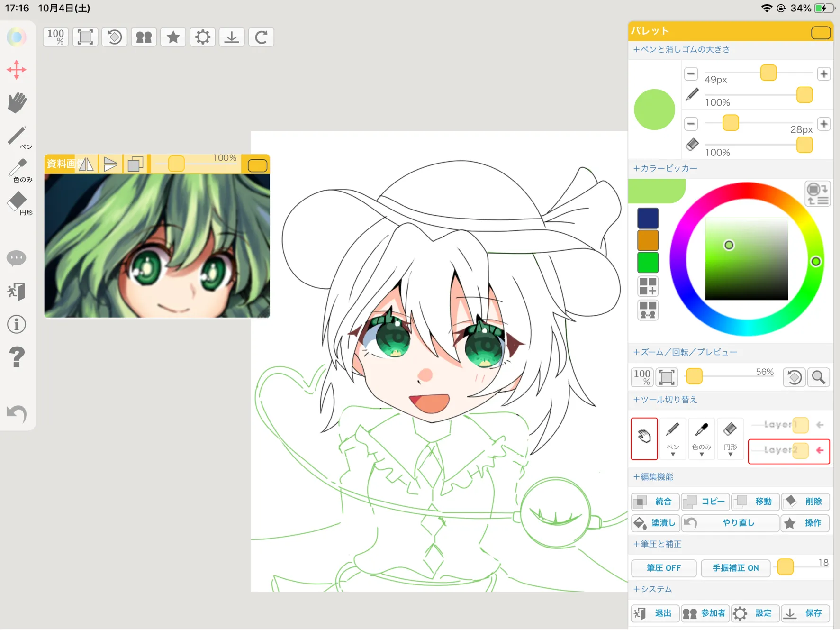The height and width of the screenshot is (630, 840).
Task: Open the 円形 eraser dropdown arrow
Action: tap(731, 455)
